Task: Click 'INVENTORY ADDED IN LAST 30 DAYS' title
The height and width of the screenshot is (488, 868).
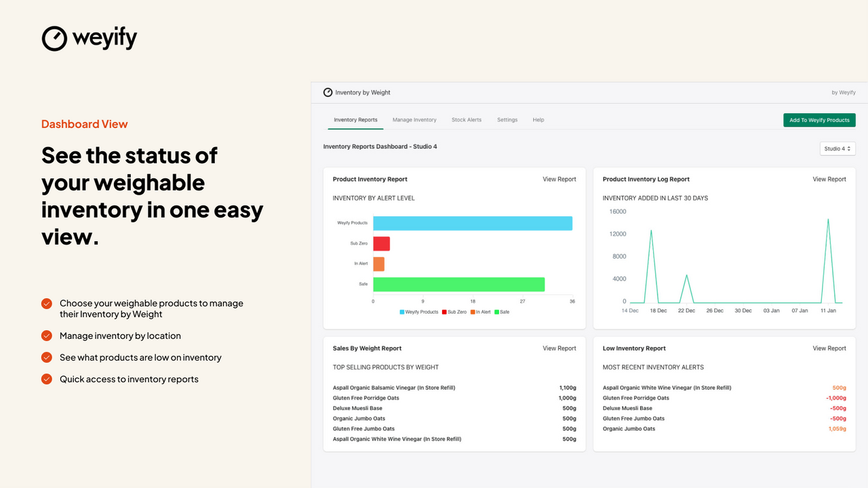Action: (655, 198)
